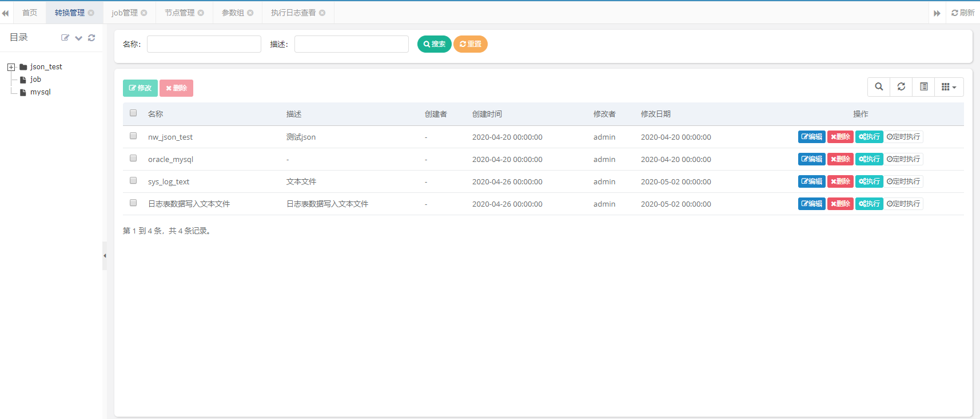Viewport: 980px width, 419px height.
Task: Expand the json_test folder node
Action: (x=11, y=67)
